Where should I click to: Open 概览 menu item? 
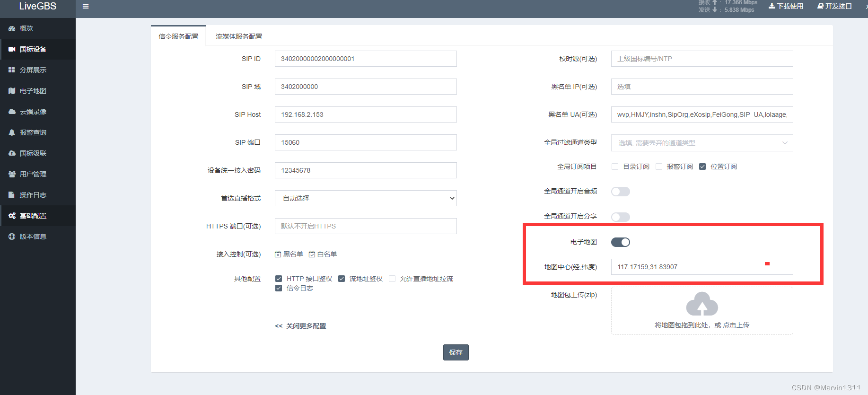click(38, 28)
